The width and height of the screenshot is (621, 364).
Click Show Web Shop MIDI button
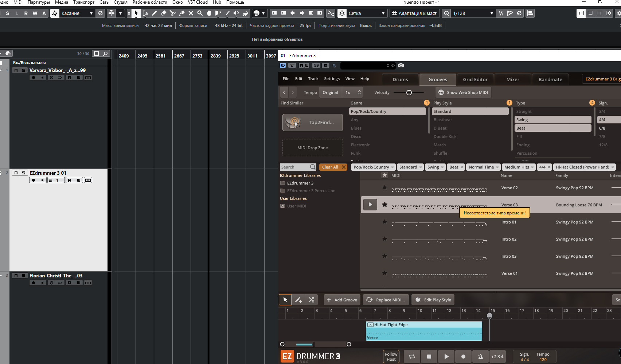(x=463, y=92)
